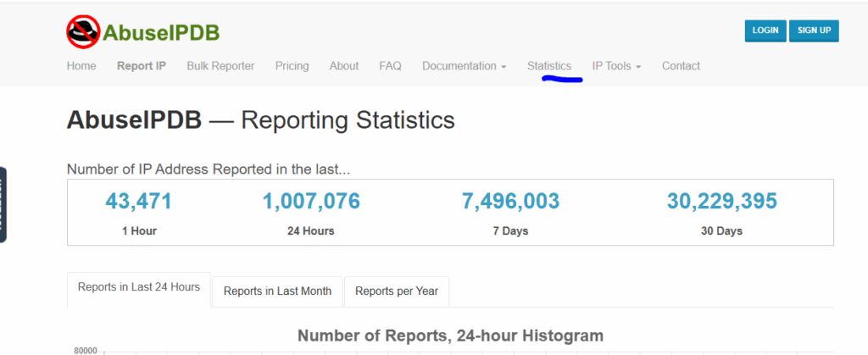Click the 24-hour Histogram chart title
This screenshot has width=868, height=355.
coord(450,336)
